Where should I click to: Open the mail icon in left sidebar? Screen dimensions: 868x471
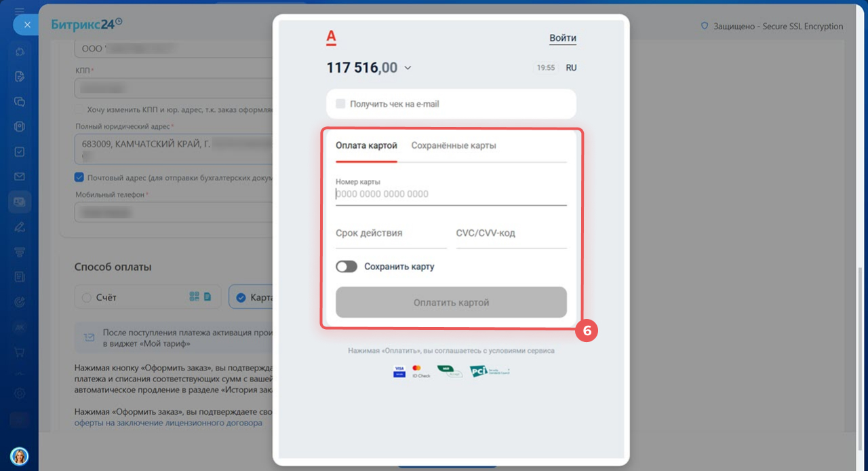20,176
